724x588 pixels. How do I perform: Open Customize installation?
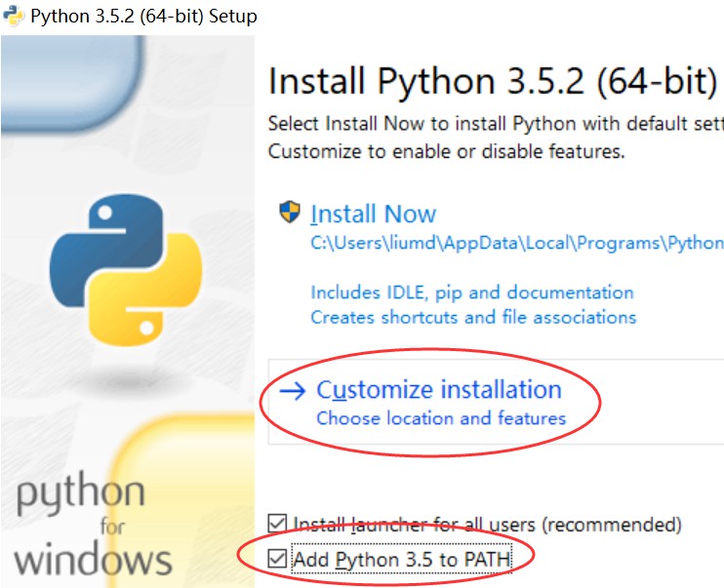pyautogui.click(x=439, y=389)
